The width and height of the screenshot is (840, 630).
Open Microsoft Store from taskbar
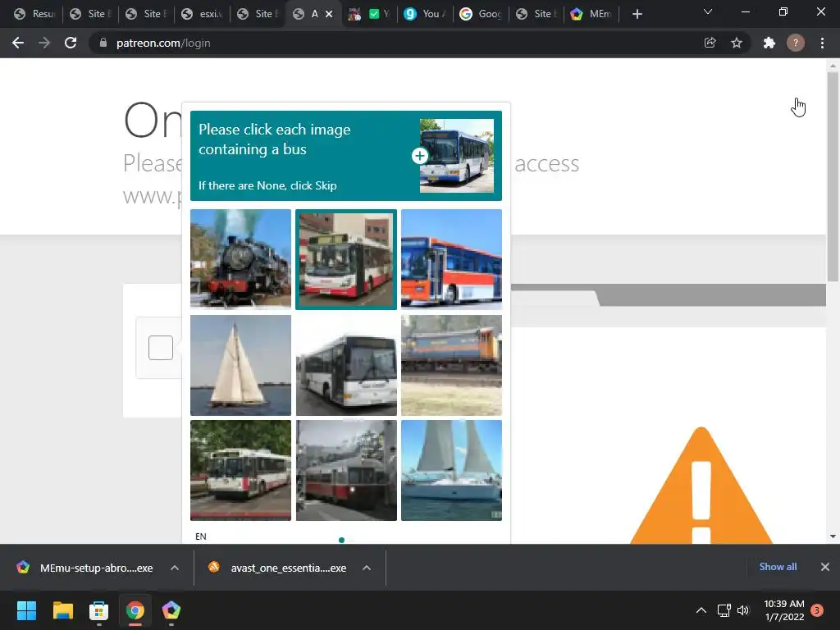click(98, 610)
